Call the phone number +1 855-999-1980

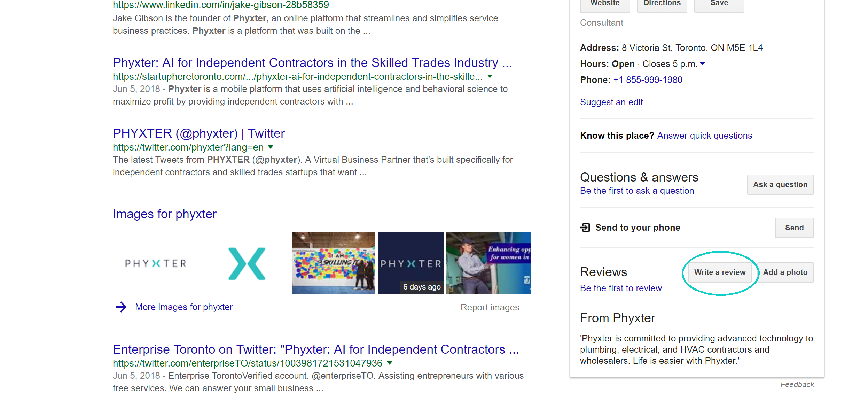(648, 80)
